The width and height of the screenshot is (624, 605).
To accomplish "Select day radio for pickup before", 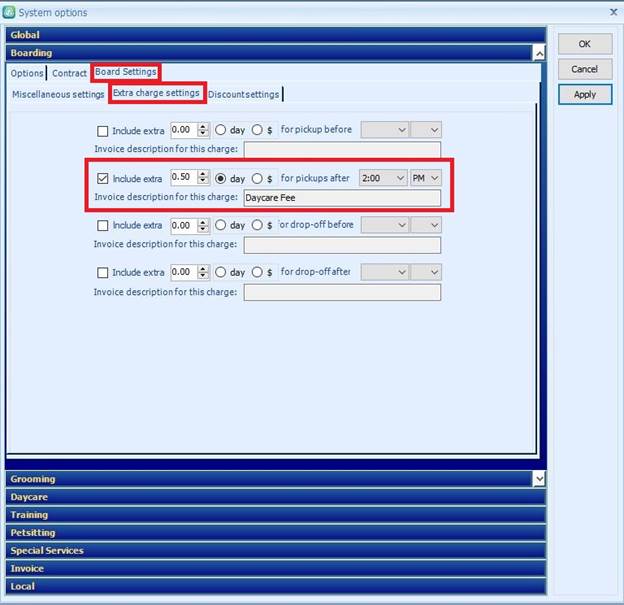I will (220, 130).
